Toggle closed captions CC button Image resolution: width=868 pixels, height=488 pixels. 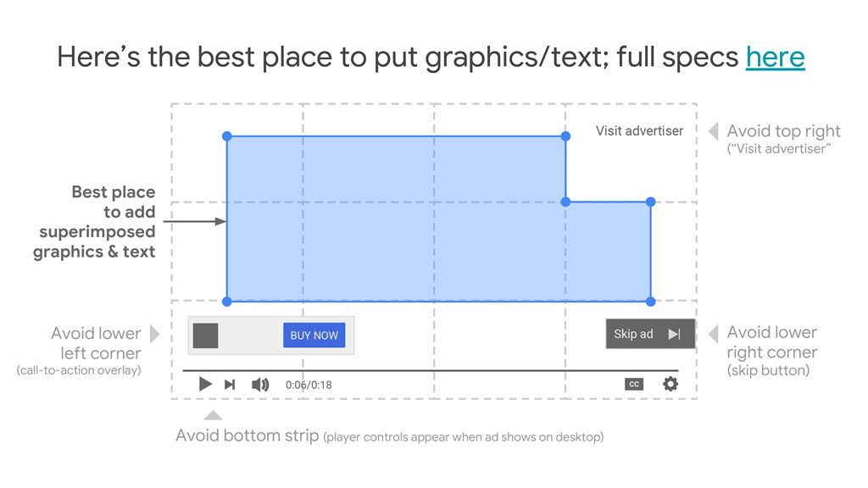point(633,384)
